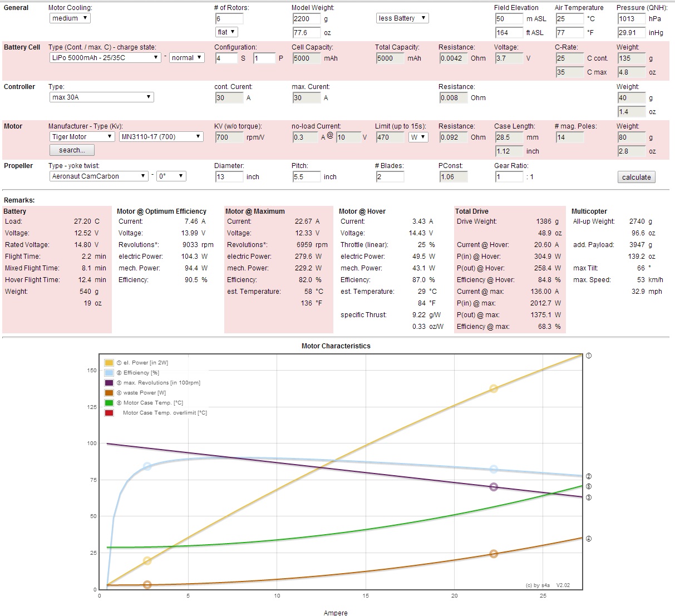Click the orange waste Power legend swatch
675x616 pixels.
pos(109,393)
